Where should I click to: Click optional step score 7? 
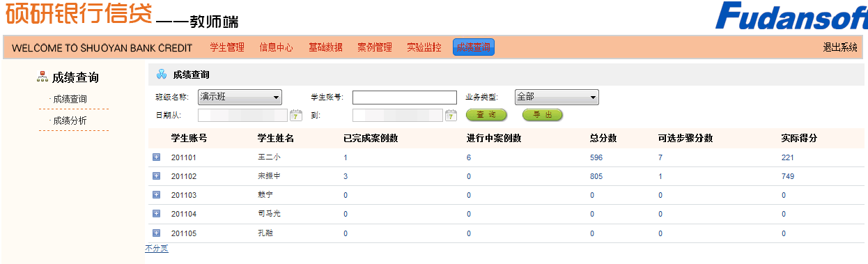660,157
